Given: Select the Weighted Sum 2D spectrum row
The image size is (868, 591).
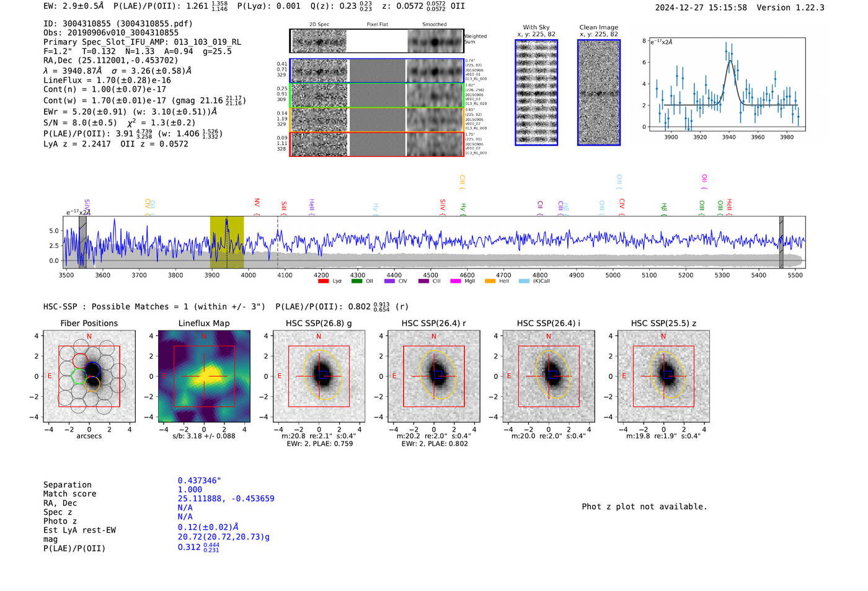Looking at the screenshot, I should 377,41.
